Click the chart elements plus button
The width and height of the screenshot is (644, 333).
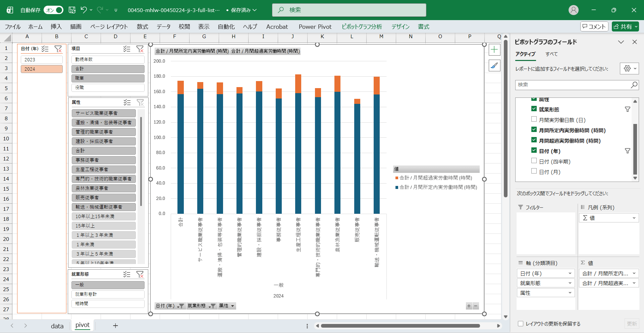point(494,50)
